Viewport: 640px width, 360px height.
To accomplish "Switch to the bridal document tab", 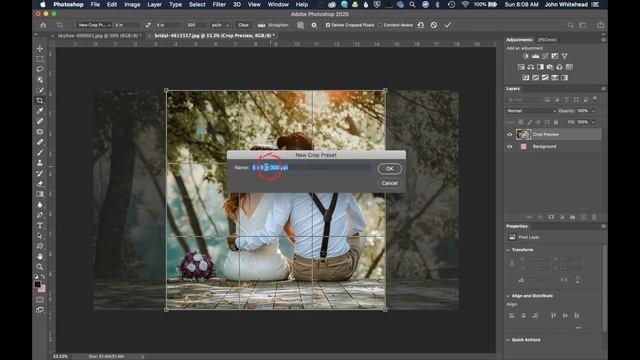I will (x=214, y=36).
